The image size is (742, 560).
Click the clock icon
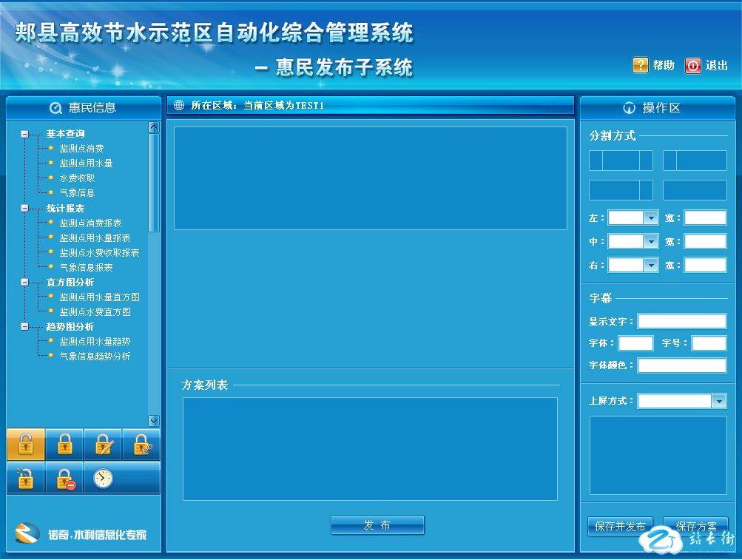point(103,479)
